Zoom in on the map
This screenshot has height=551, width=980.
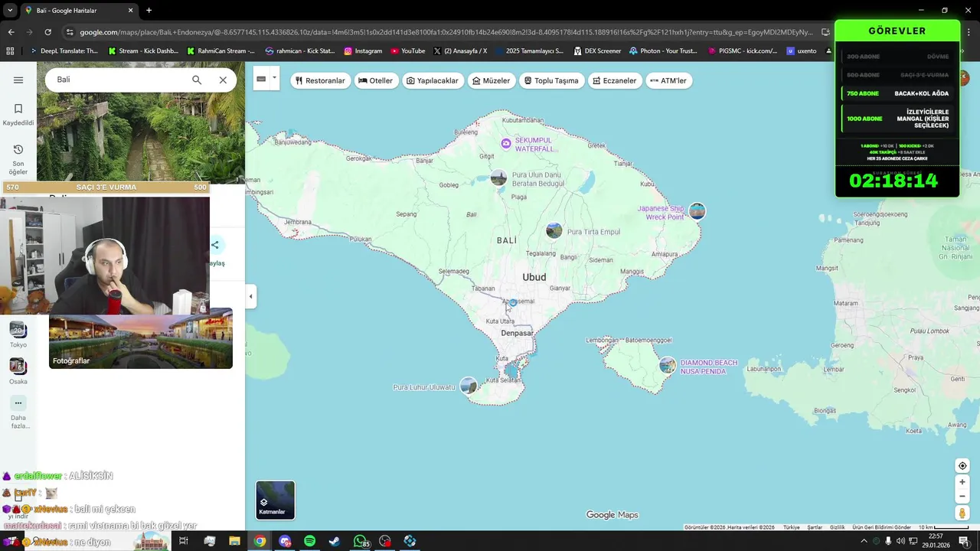pos(962,482)
